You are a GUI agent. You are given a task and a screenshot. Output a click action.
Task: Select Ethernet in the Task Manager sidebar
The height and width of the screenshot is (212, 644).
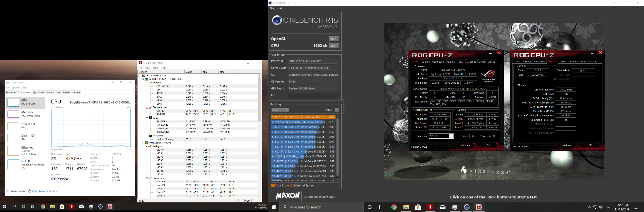(x=25, y=151)
